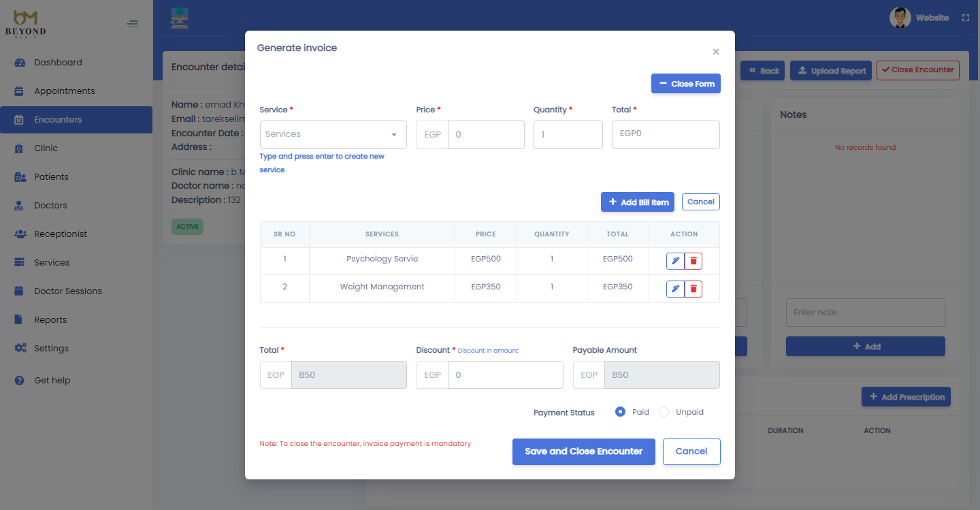Click into the Discount amount field
Viewport: 980px width, 510px height.
(x=504, y=375)
